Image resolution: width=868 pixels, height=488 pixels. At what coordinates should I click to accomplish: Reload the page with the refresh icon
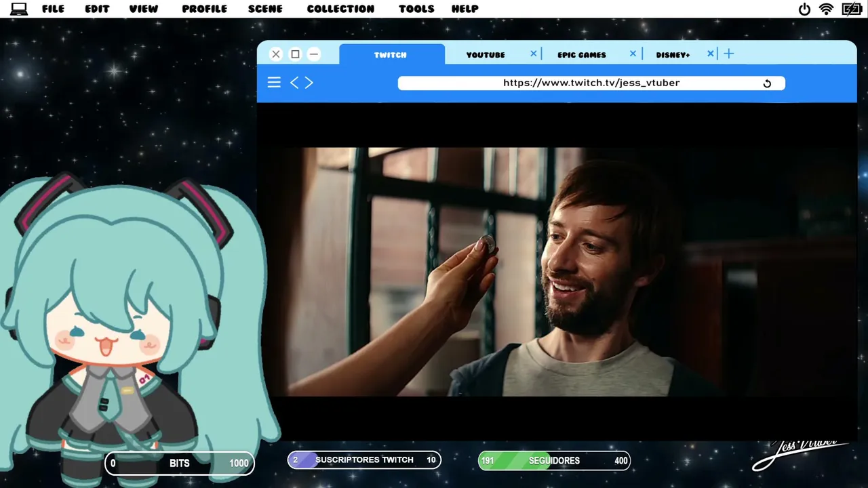click(x=767, y=83)
